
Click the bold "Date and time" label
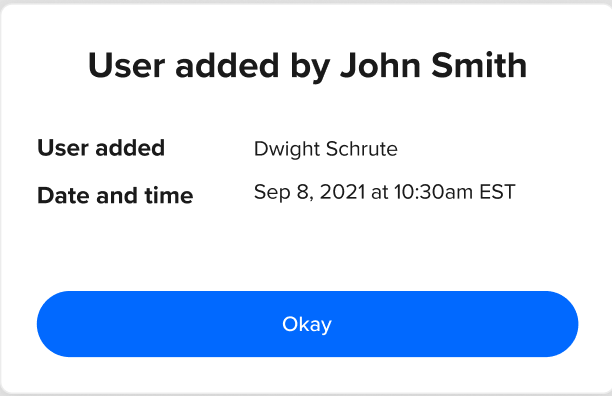pos(115,195)
